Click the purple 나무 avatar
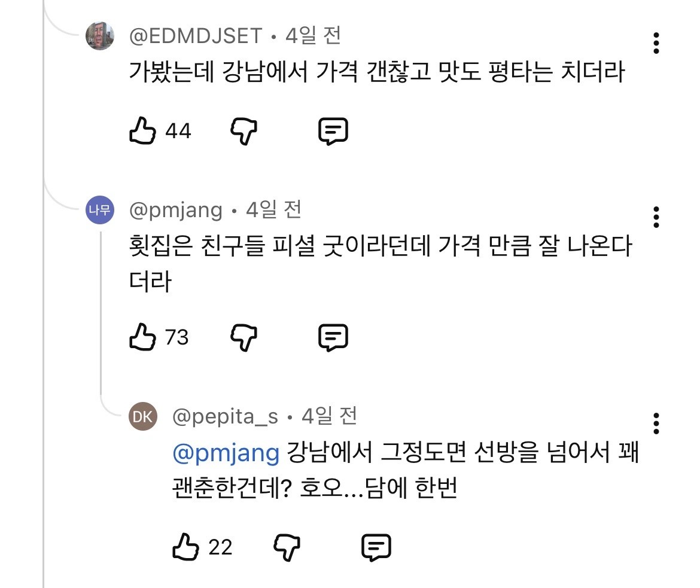 [100, 210]
